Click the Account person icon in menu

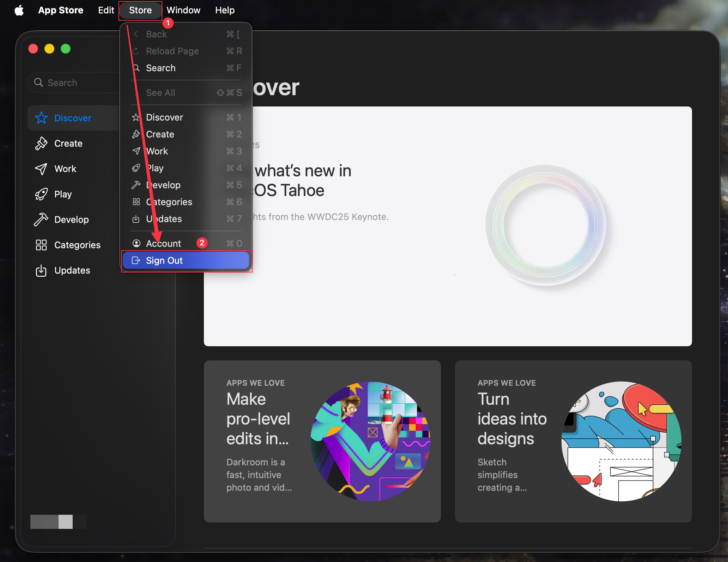pyautogui.click(x=136, y=243)
